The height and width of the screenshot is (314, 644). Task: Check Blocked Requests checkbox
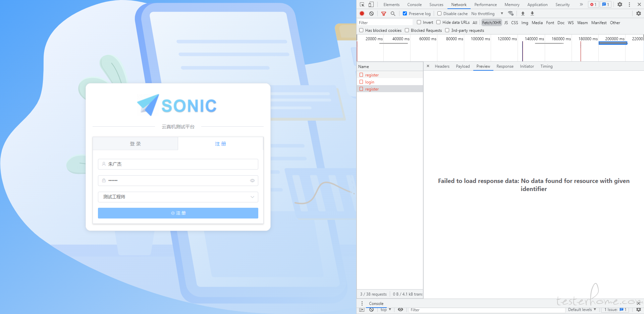coord(407,30)
